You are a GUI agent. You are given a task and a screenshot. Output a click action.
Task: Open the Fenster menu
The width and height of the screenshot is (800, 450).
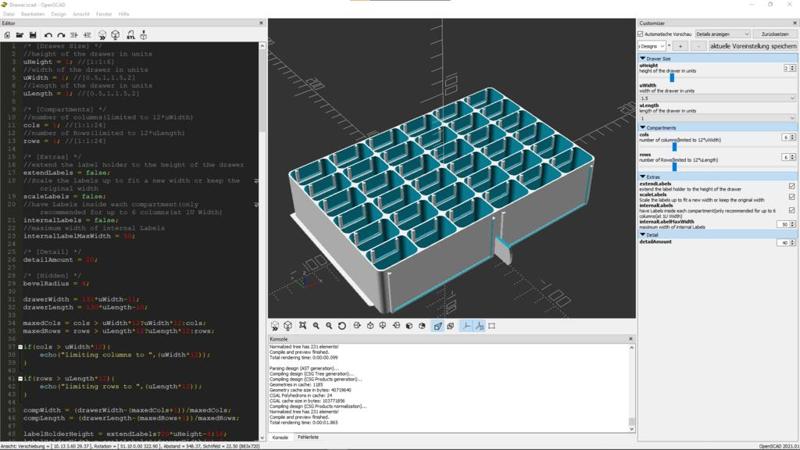pyautogui.click(x=104, y=14)
